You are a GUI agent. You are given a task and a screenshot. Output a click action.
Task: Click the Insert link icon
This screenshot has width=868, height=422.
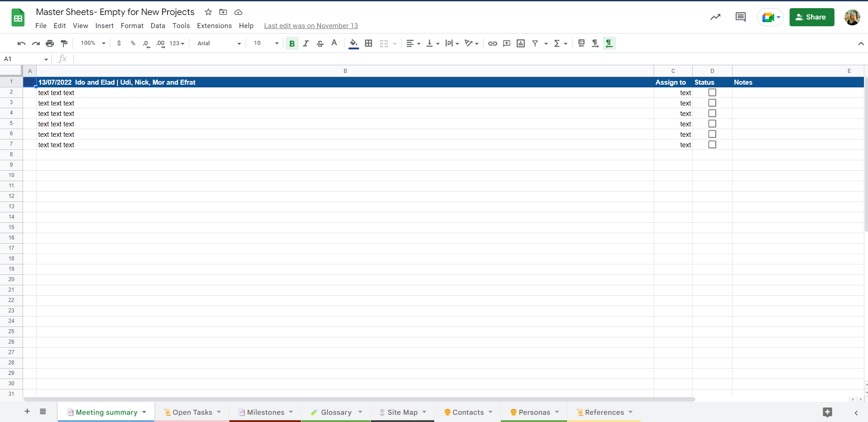tap(493, 43)
